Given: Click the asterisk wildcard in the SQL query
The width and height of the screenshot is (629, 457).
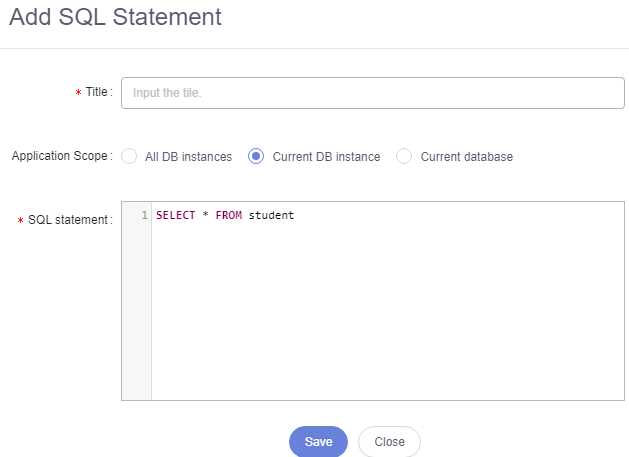Looking at the screenshot, I should pyautogui.click(x=205, y=215).
